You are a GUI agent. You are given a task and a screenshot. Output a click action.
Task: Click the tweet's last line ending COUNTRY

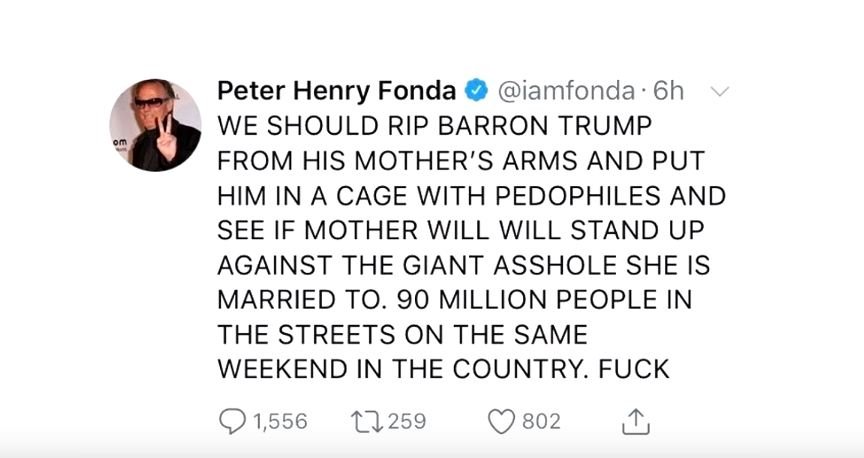(x=444, y=369)
